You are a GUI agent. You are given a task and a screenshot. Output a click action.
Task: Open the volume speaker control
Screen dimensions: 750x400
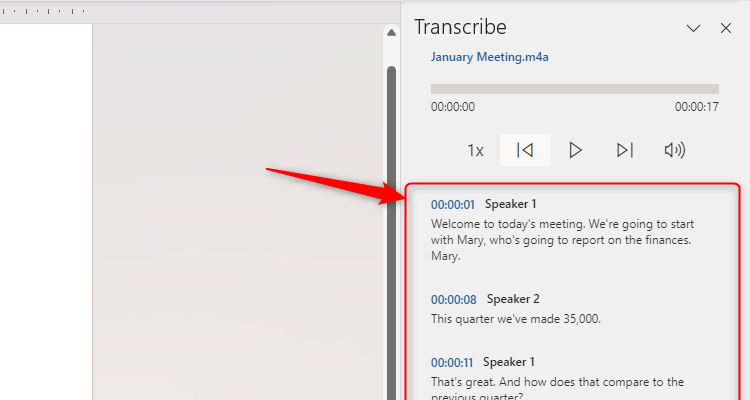pos(675,150)
